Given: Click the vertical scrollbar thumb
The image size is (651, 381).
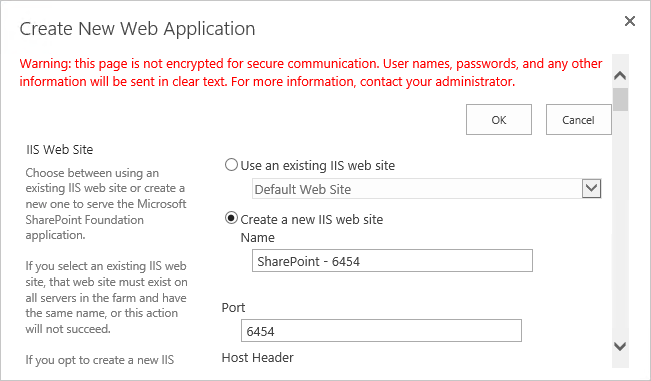Looking at the screenshot, I should click(620, 99).
